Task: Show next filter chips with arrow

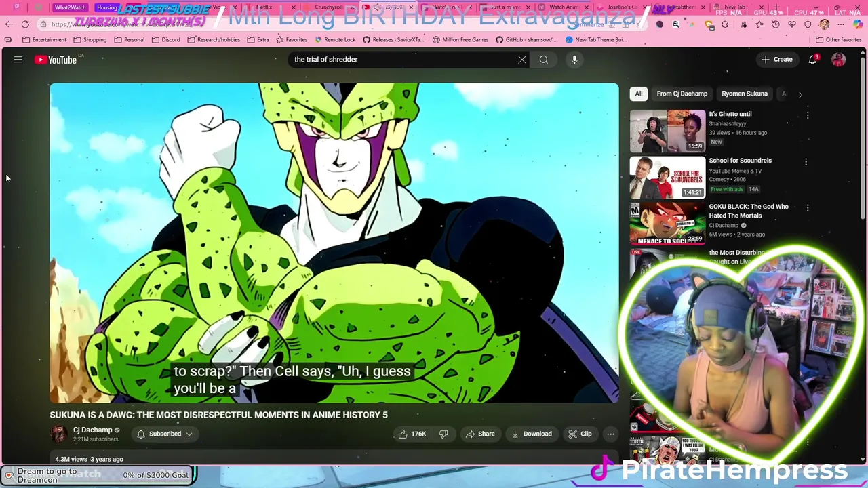Action: pyautogui.click(x=800, y=94)
